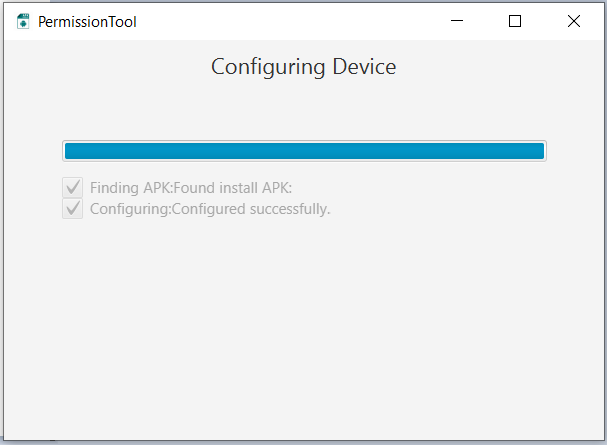Screen dimensions: 607x445
Task: Click the word 'Configuring' in the heading
Action: (x=268, y=67)
